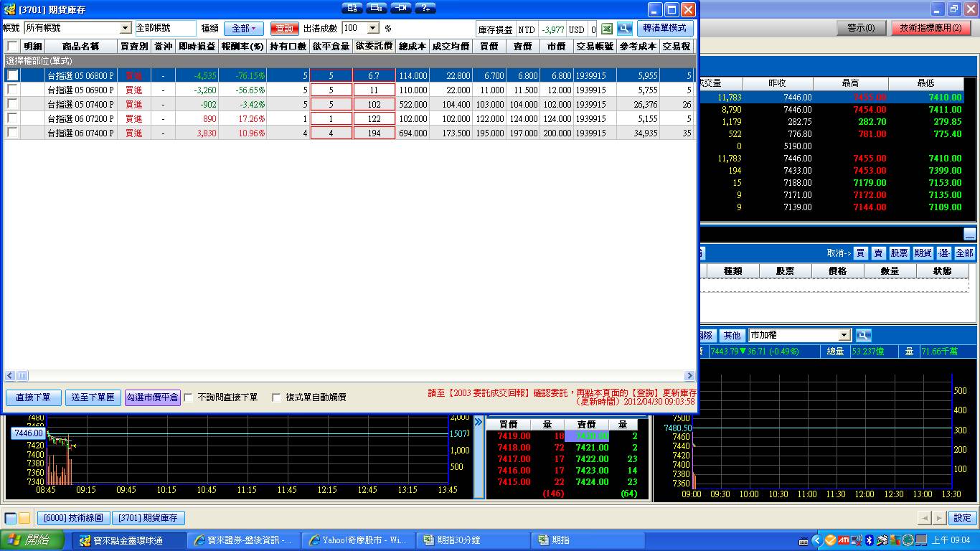The image size is (980, 551).
Task: Click the second window layout icon in title bar
Action: [376, 8]
